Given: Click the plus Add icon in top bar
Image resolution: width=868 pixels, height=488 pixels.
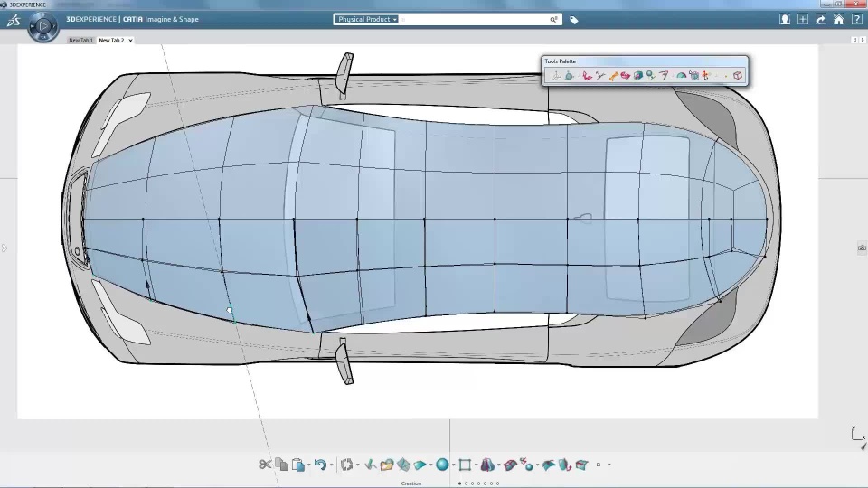Looking at the screenshot, I should [803, 19].
